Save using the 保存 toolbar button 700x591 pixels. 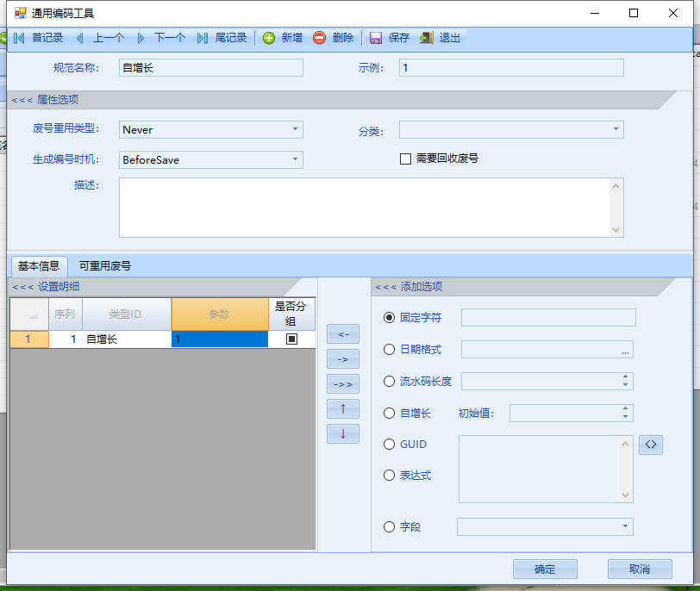point(390,38)
